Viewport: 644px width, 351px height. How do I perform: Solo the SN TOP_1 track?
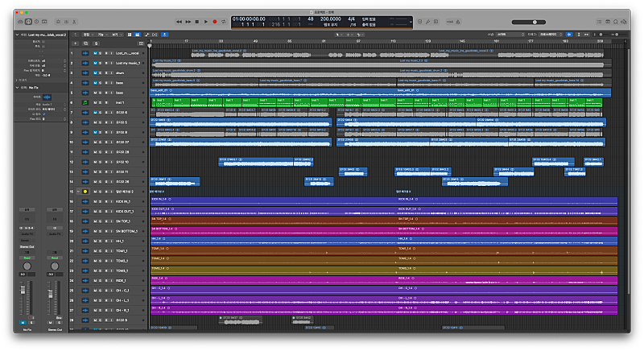(101, 221)
